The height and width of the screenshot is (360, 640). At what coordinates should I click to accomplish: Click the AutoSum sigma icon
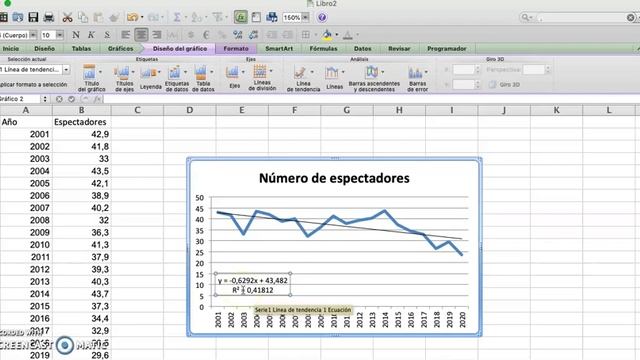(x=177, y=17)
